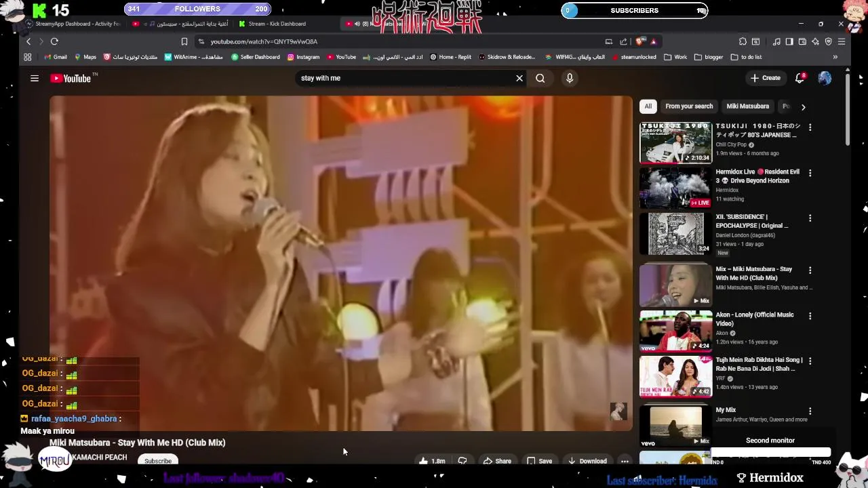Open the blogger bookmarks folder

coord(709,57)
